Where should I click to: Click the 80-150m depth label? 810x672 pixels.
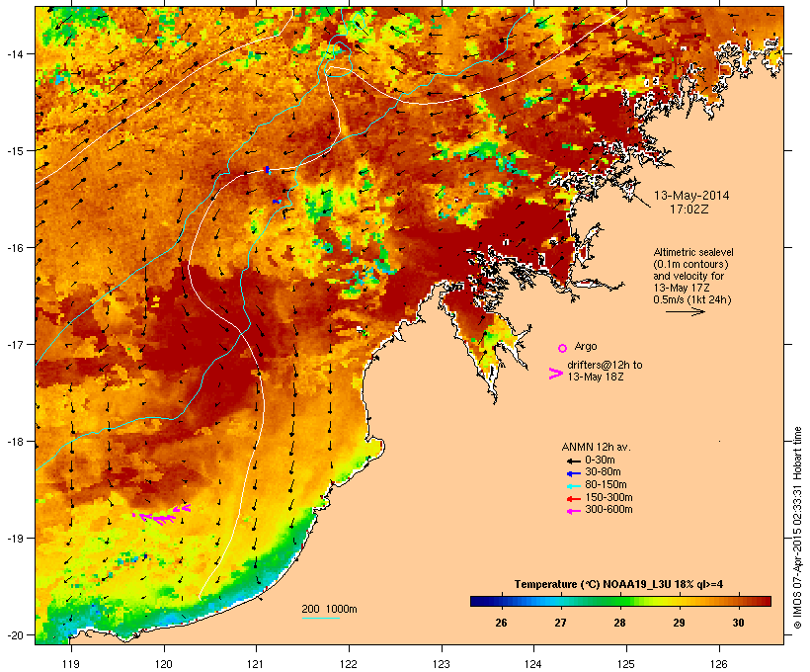(x=606, y=485)
